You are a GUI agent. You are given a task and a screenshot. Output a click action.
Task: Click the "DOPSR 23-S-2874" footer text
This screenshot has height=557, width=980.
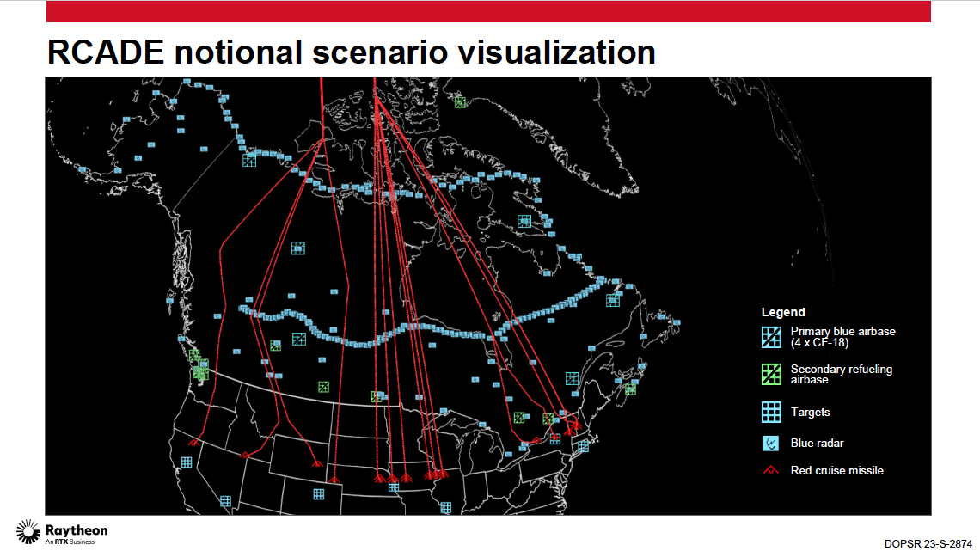[928, 544]
